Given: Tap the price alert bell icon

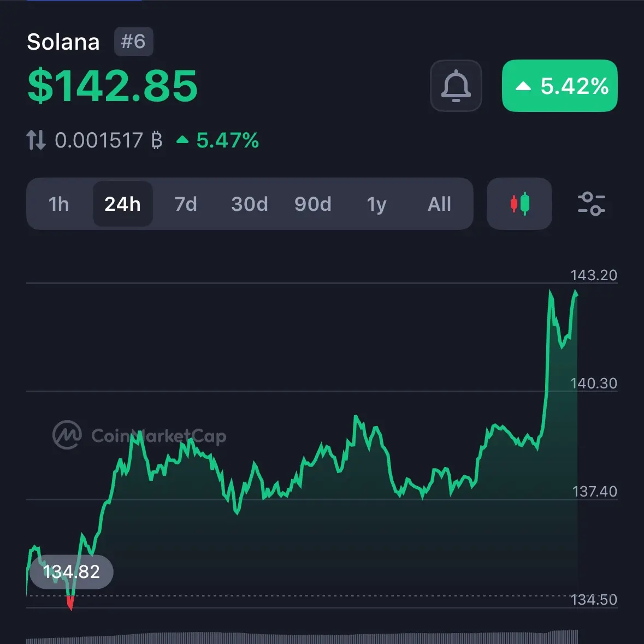Looking at the screenshot, I should point(456,86).
